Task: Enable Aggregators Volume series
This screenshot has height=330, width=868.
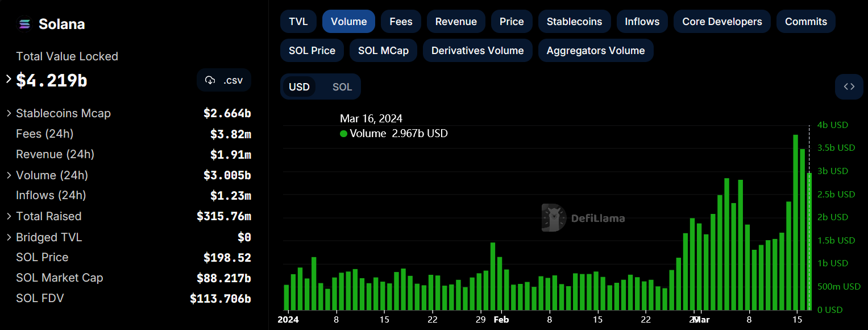Action: click(595, 51)
